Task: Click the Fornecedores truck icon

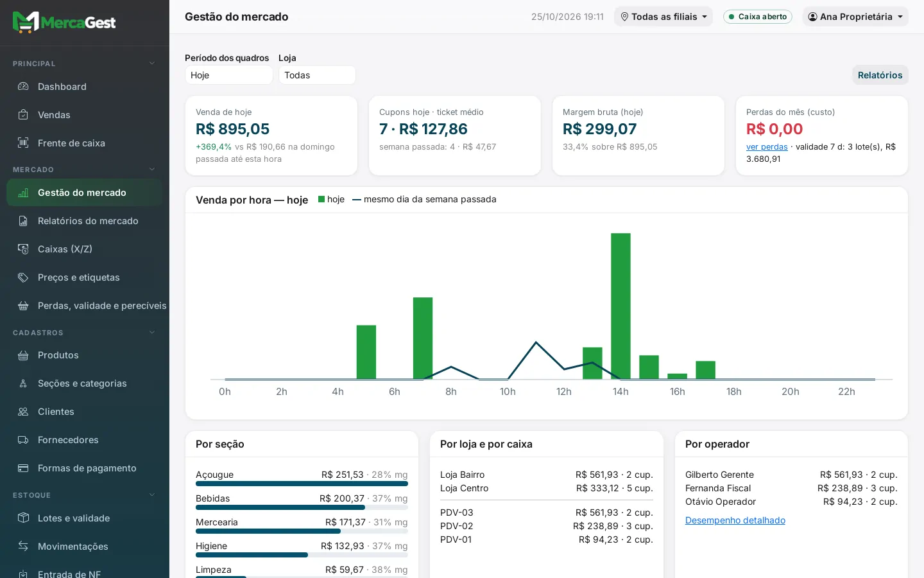Action: tap(23, 440)
